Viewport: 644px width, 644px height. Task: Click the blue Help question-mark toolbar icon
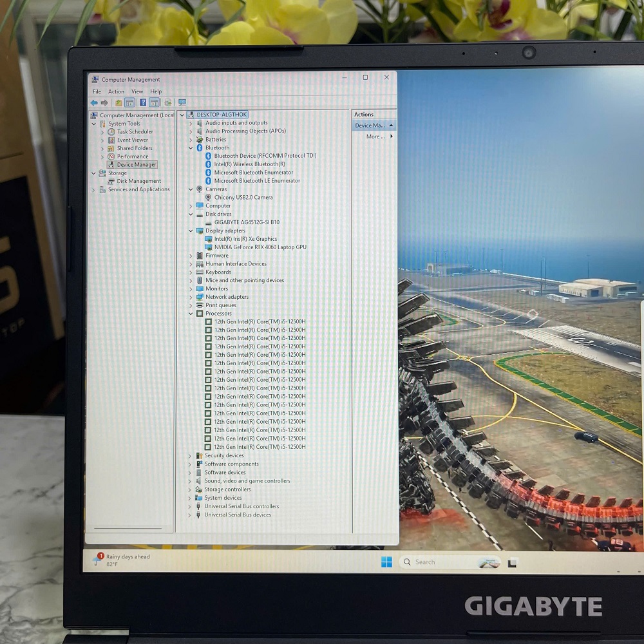143,102
